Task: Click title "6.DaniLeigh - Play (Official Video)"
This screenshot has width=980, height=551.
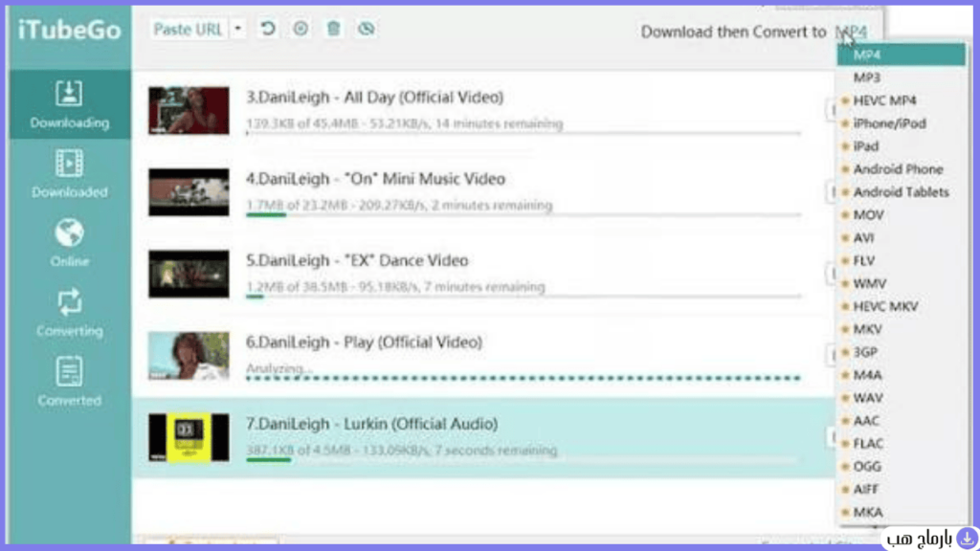Action: click(365, 342)
